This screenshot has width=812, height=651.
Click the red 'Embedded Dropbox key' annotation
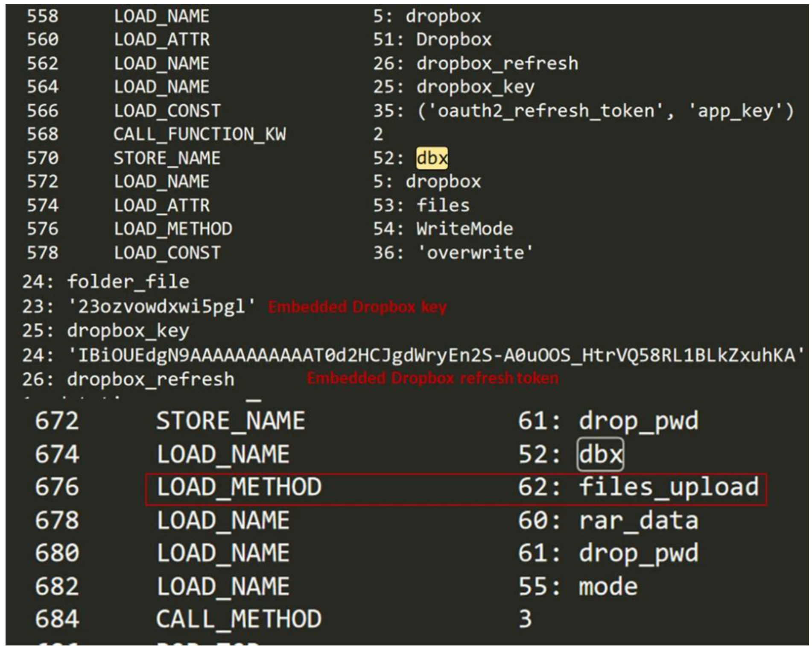[357, 307]
